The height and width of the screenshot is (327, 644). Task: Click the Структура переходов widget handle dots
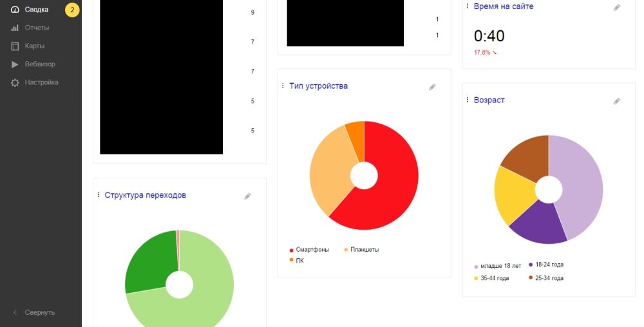[x=99, y=195]
